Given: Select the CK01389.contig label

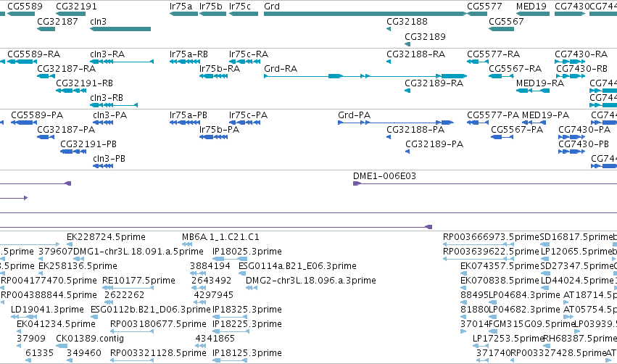Looking at the screenshot, I should point(90,338).
